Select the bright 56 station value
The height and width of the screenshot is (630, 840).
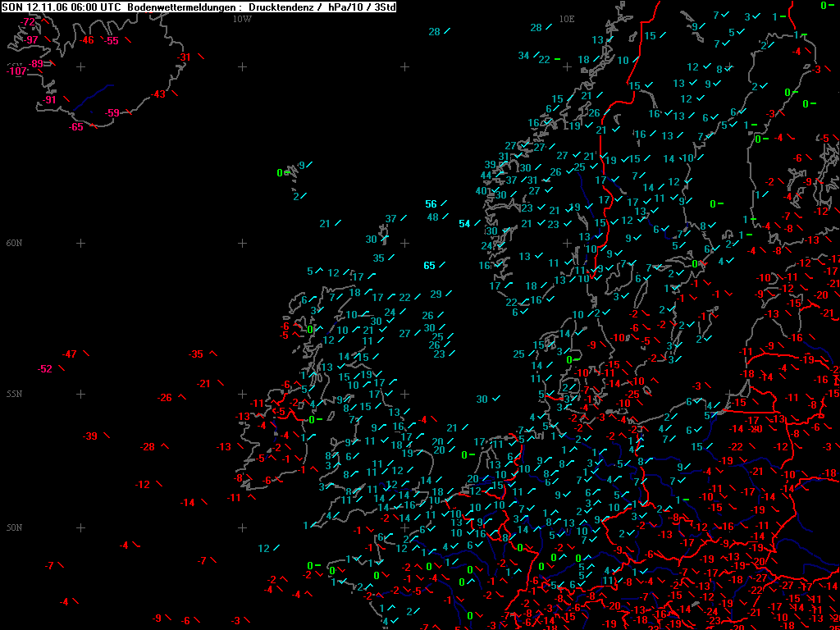coord(431,204)
